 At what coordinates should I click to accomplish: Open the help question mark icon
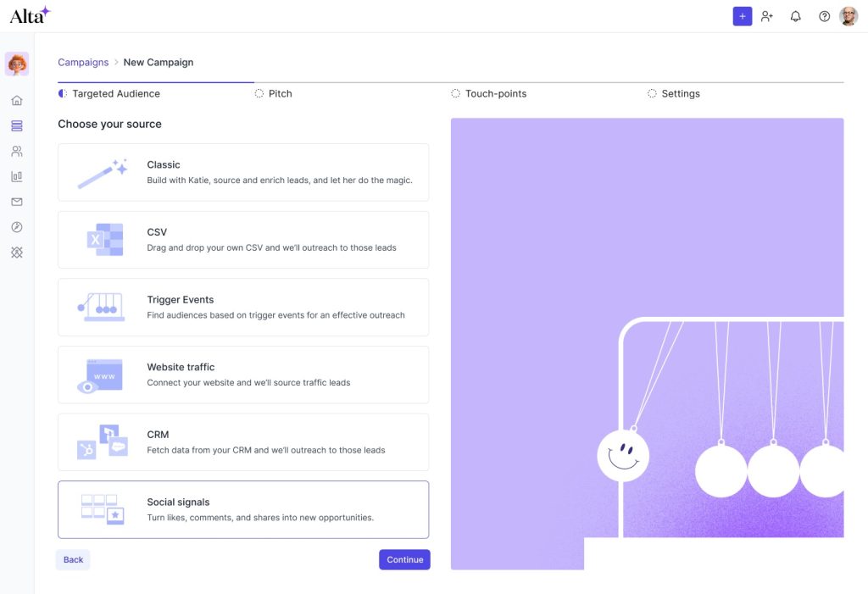(824, 16)
